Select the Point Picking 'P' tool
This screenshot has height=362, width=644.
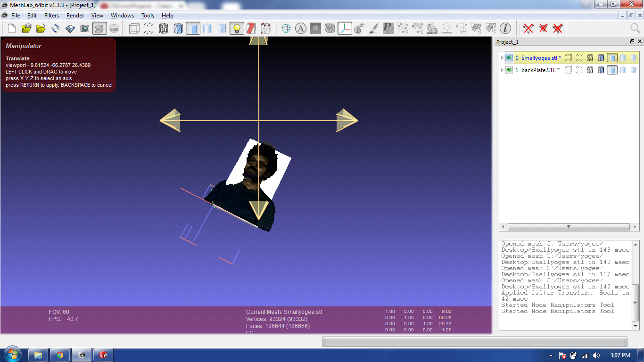tap(388, 29)
